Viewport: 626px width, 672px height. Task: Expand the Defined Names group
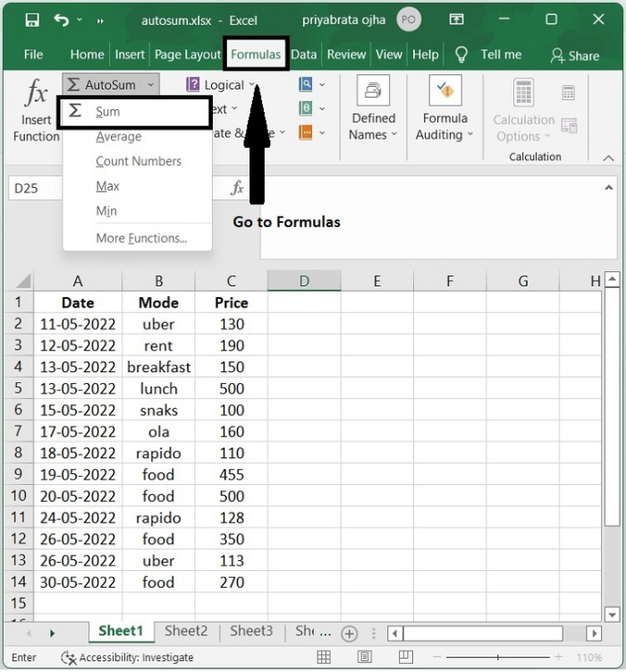coord(373,108)
